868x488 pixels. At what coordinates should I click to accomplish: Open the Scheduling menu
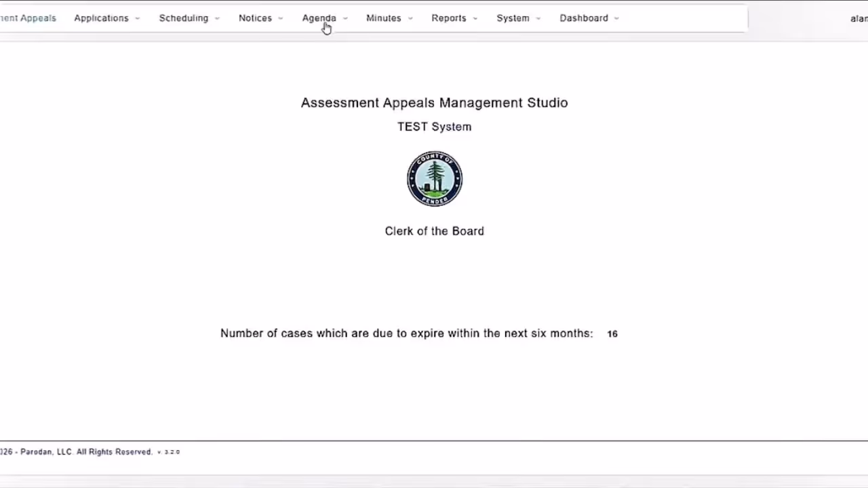184,18
